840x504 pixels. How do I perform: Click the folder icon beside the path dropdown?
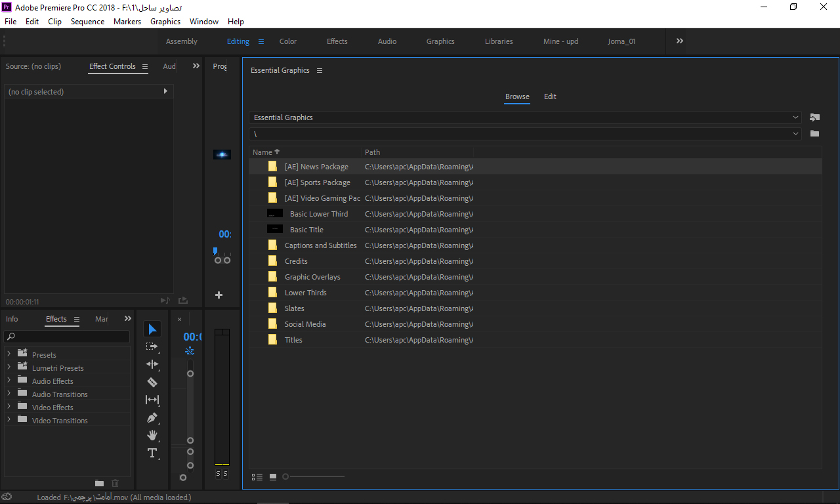[x=814, y=133]
